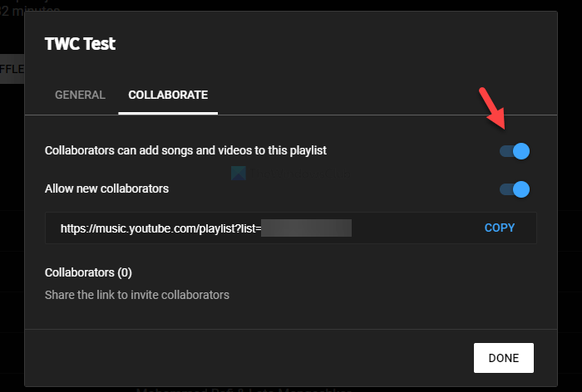Turn off Allow new collaborators switch
582x392 pixels.
[x=515, y=189]
